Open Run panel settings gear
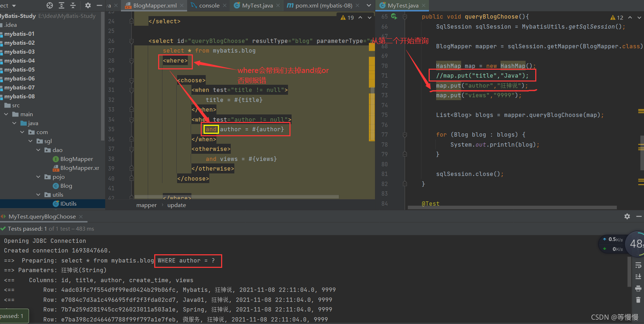This screenshot has width=644, height=324. 627,216
